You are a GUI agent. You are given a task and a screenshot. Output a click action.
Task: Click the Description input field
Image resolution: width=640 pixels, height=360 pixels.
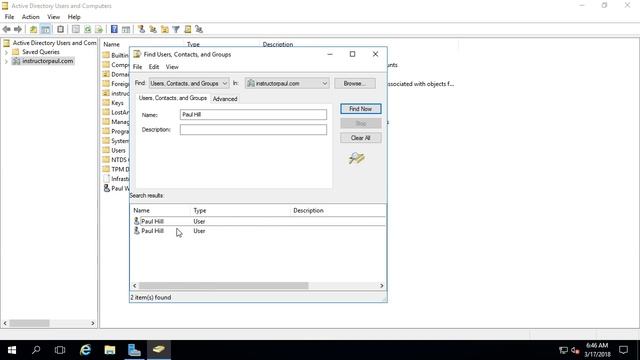253,130
